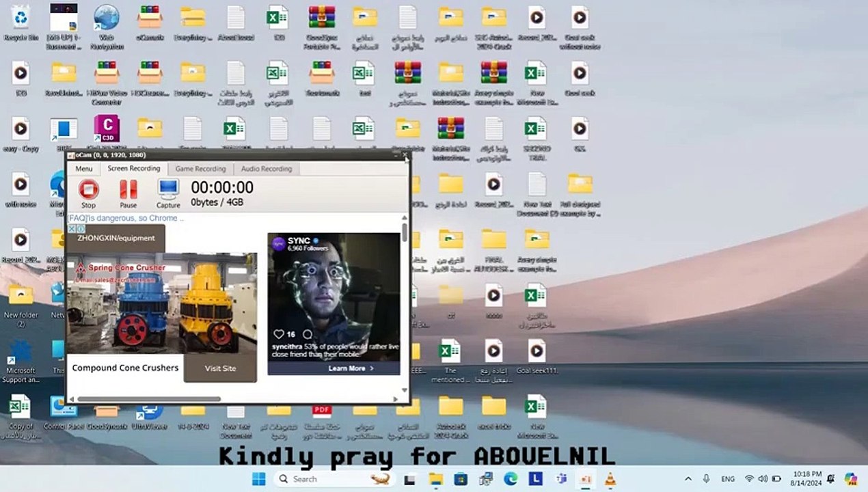Viewport: 868px width, 492px height.
Task: Click the Capture monitor icon in oCam
Action: (x=168, y=189)
